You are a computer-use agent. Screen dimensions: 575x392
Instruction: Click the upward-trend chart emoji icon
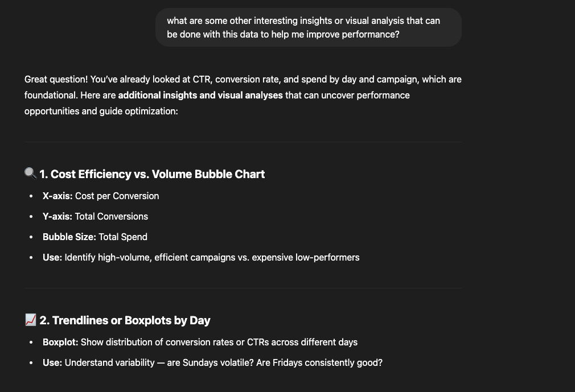point(30,320)
